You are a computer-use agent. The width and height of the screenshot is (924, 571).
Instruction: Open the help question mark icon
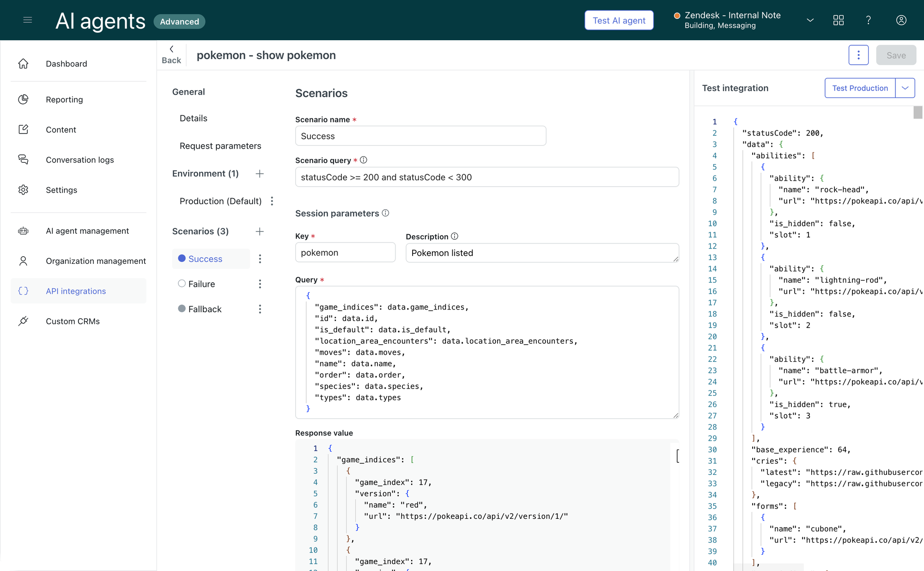point(869,20)
